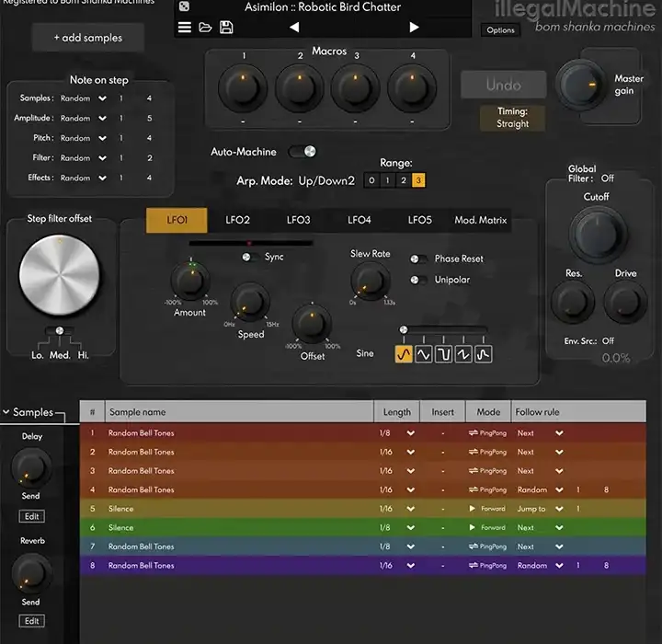Open the Samples mode dropdown in Note on step
This screenshot has height=644, width=662.
102,98
